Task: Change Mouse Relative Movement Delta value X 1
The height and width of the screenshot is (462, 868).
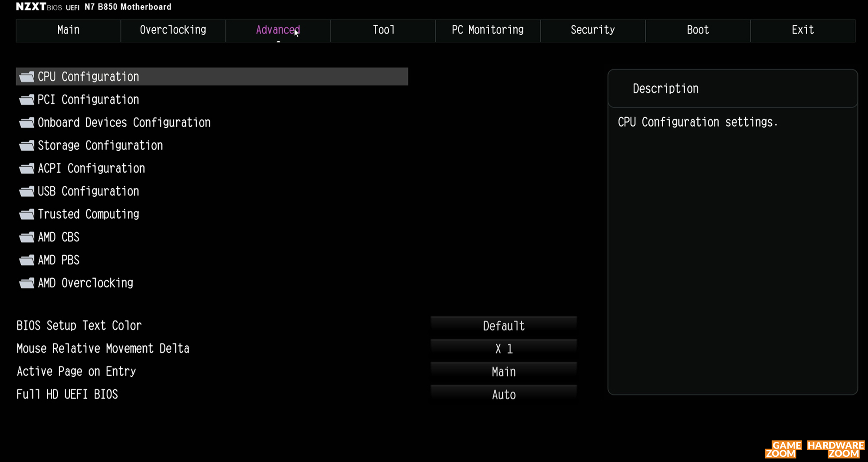Action: click(504, 349)
